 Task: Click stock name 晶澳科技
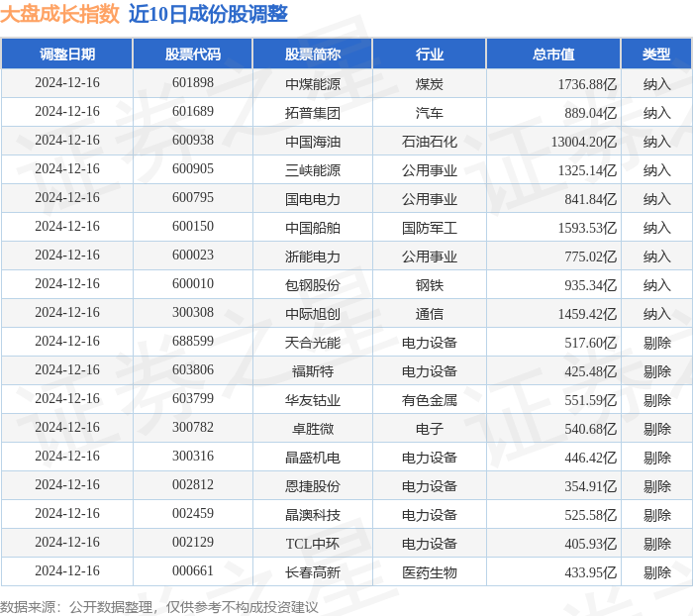click(313, 515)
